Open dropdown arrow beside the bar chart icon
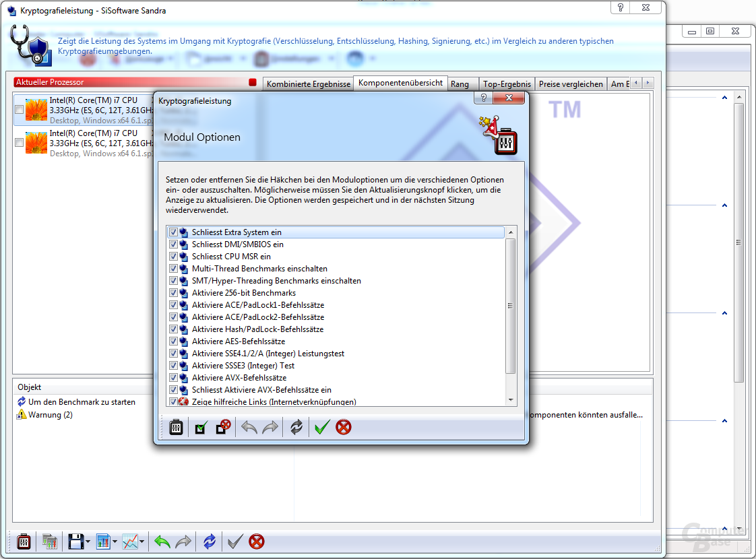756x559 pixels. click(115, 541)
